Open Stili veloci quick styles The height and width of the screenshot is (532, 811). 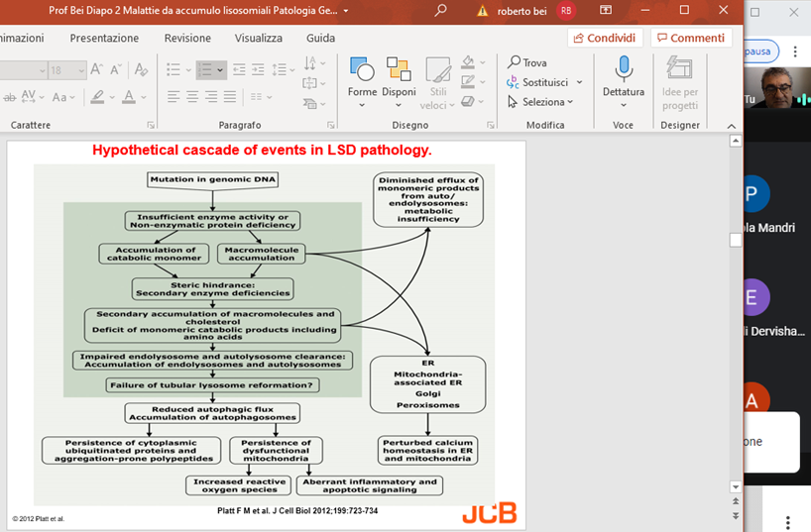pyautogui.click(x=437, y=84)
